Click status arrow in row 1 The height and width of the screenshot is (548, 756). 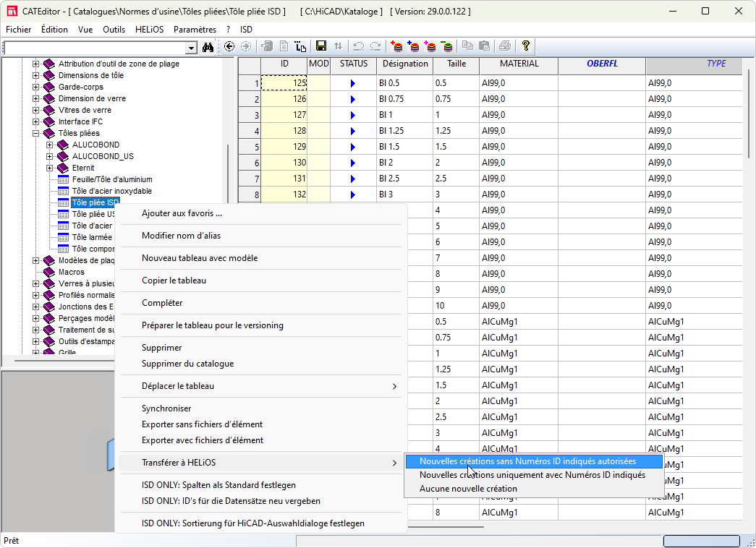point(353,83)
